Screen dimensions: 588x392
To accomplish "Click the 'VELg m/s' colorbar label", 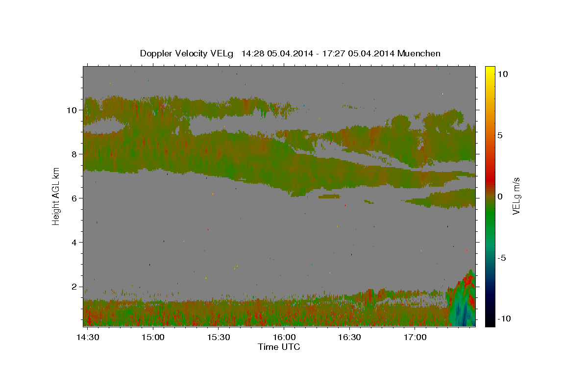I will [516, 196].
